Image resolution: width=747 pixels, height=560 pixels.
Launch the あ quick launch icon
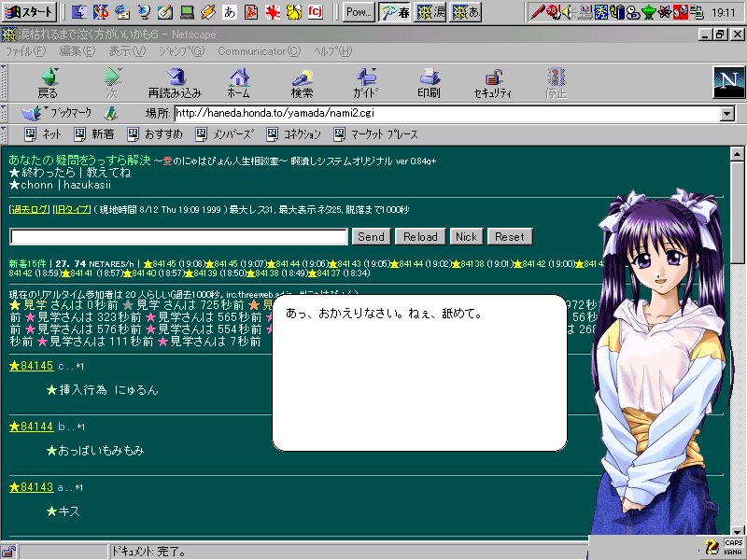point(230,12)
